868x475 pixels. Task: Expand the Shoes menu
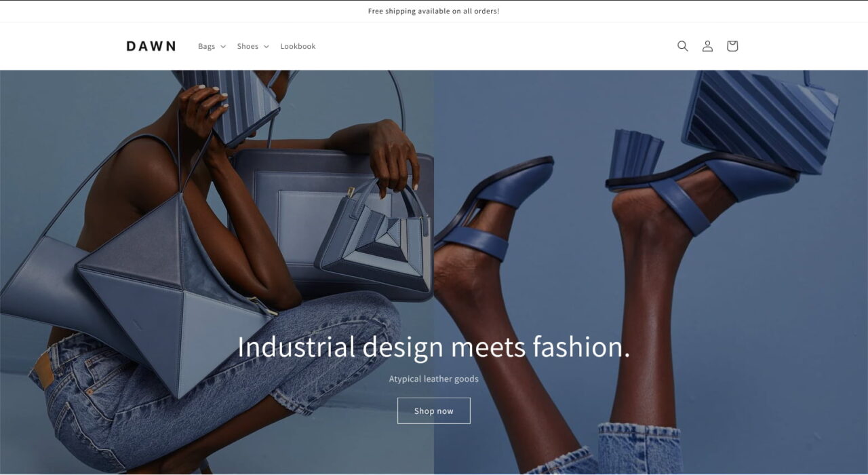tap(253, 46)
